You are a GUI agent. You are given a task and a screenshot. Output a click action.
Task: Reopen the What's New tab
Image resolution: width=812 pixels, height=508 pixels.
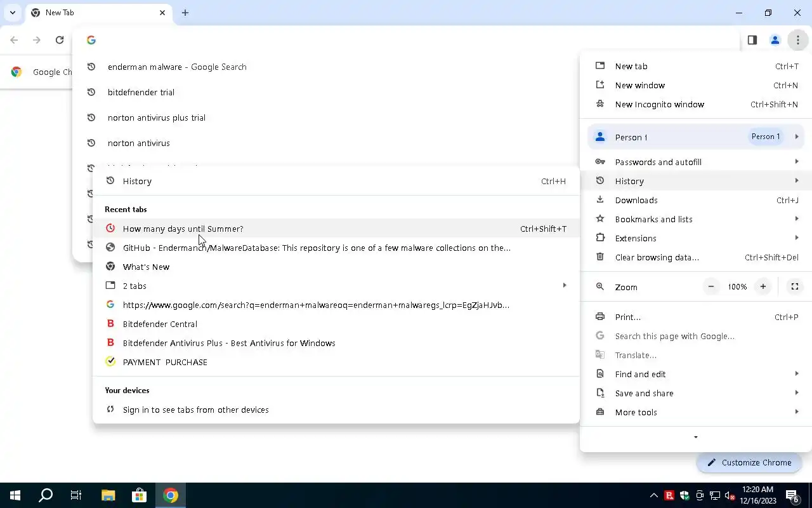(x=336, y=267)
